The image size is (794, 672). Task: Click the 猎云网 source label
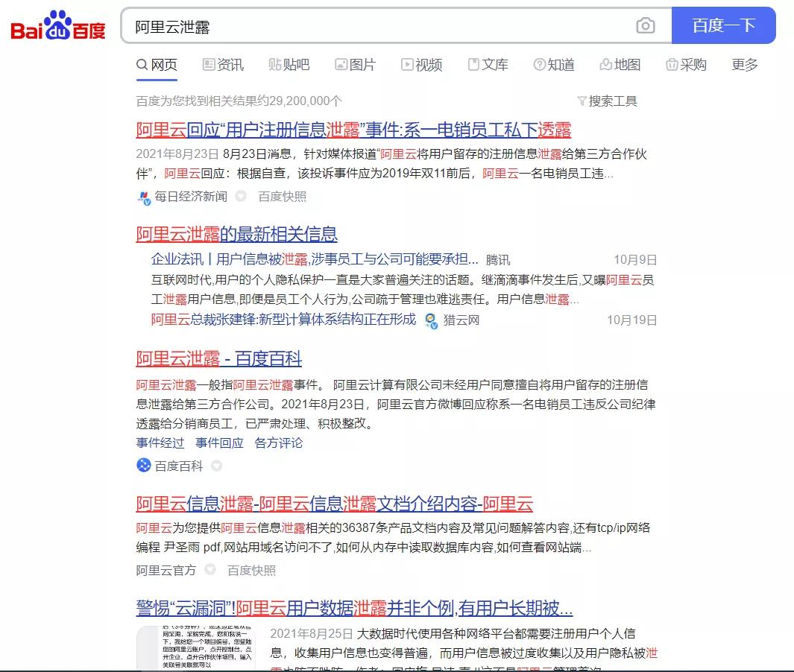pos(461,320)
